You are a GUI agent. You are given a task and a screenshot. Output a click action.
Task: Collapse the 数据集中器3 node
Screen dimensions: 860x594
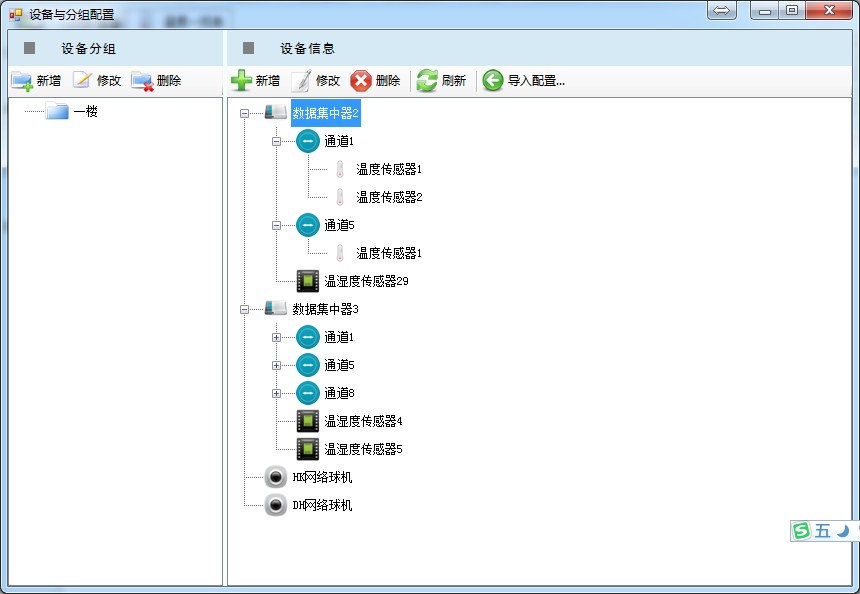click(245, 309)
